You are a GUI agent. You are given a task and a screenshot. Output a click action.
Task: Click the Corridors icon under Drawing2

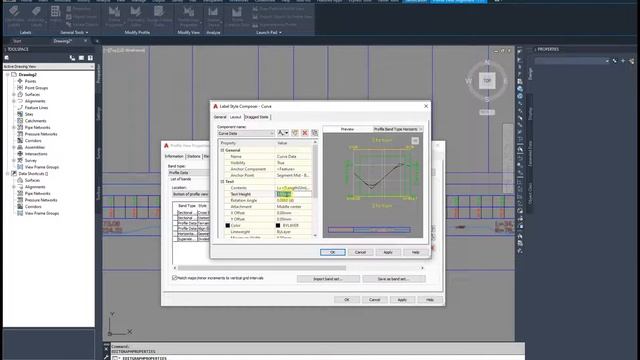tap(20, 140)
